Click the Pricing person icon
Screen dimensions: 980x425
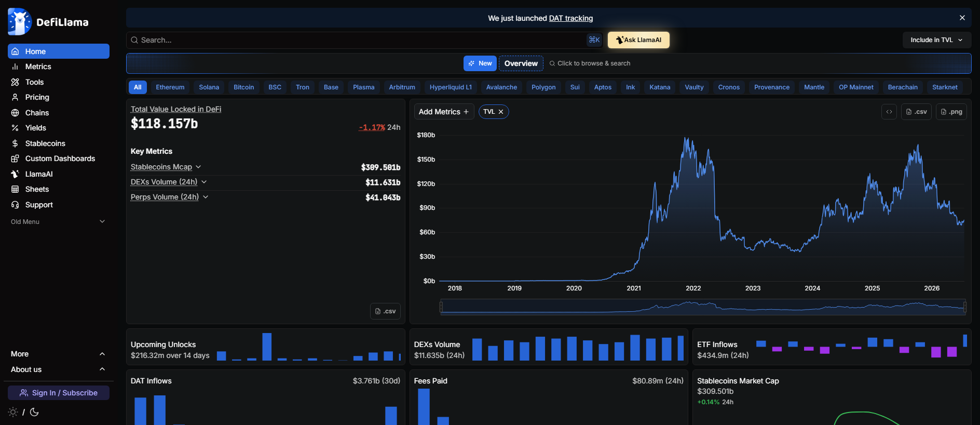[x=15, y=97]
